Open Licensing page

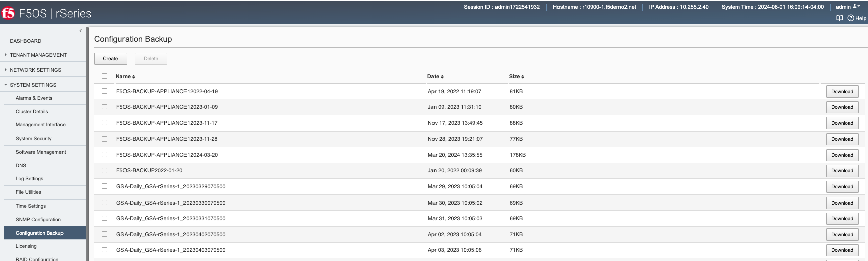(x=26, y=246)
